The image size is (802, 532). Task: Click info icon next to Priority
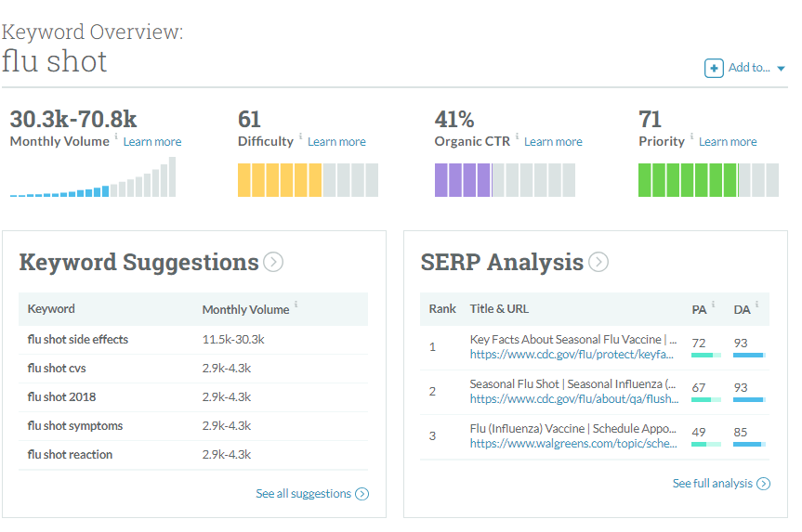coord(691,137)
